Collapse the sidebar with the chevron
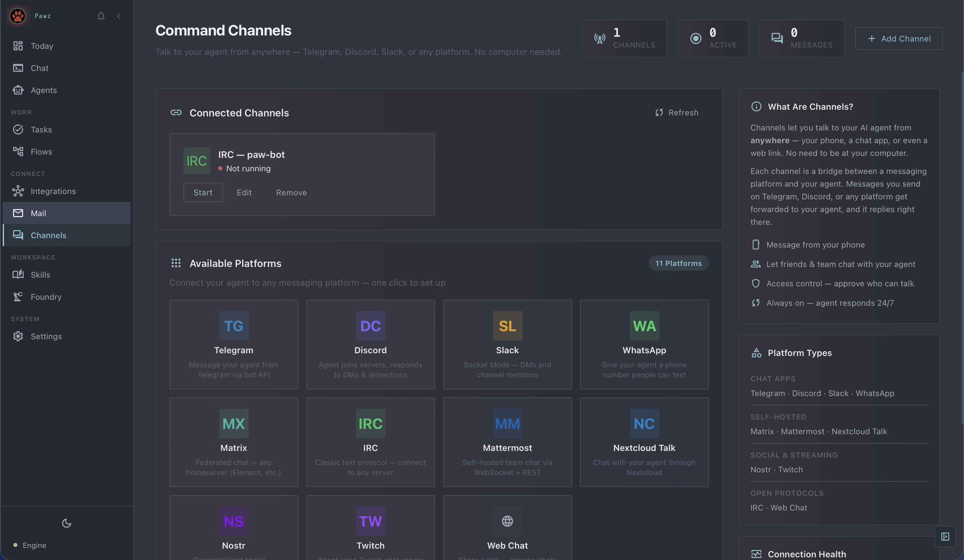 pos(118,16)
